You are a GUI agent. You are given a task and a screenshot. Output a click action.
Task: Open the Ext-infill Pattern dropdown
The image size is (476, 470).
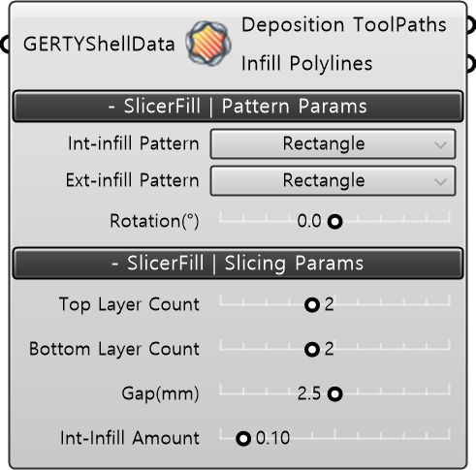(x=333, y=180)
